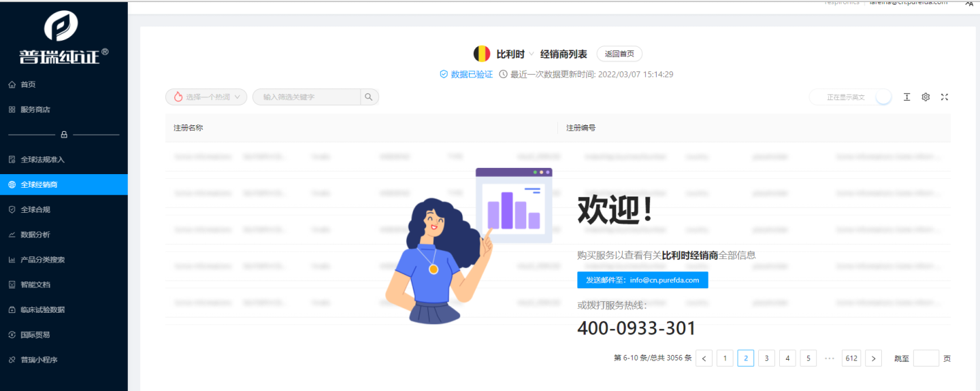The height and width of the screenshot is (391, 980).
Task: Click the 数据已验证 shield icon
Action: click(444, 74)
